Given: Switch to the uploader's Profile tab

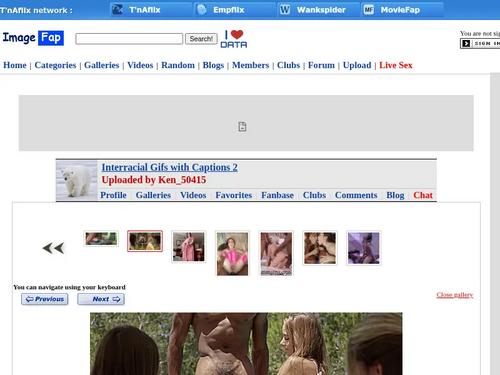Looking at the screenshot, I should tap(113, 195).
